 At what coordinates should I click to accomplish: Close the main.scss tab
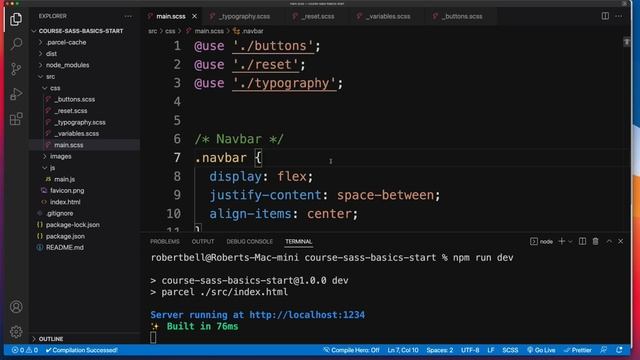pyautogui.click(x=194, y=16)
